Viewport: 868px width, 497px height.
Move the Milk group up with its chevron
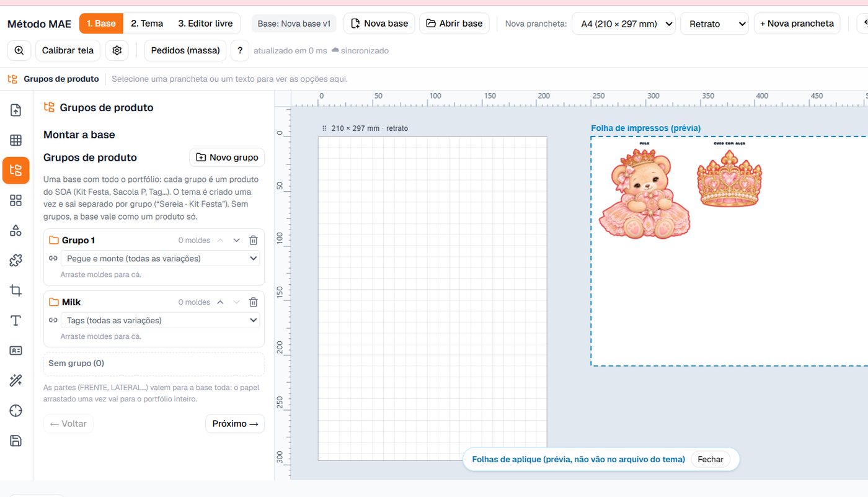[x=220, y=302]
